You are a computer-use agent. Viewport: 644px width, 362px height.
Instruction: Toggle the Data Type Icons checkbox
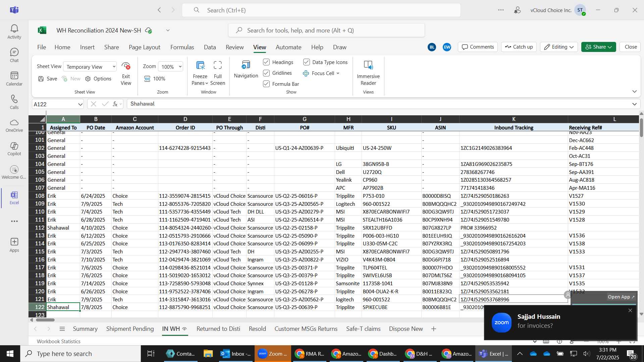(x=306, y=62)
